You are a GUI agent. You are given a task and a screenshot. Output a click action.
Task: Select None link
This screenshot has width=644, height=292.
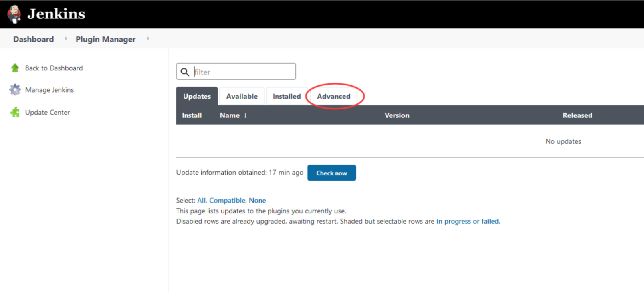pos(257,200)
